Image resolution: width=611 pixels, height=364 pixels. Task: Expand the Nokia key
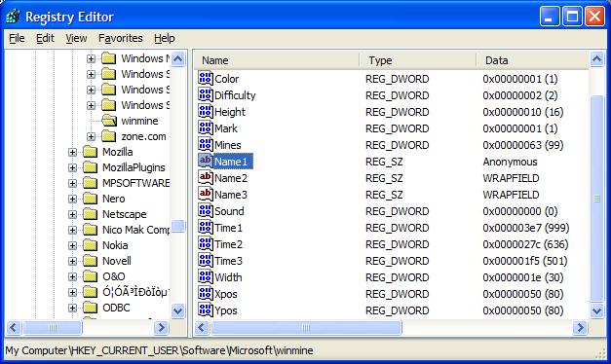click(x=72, y=245)
